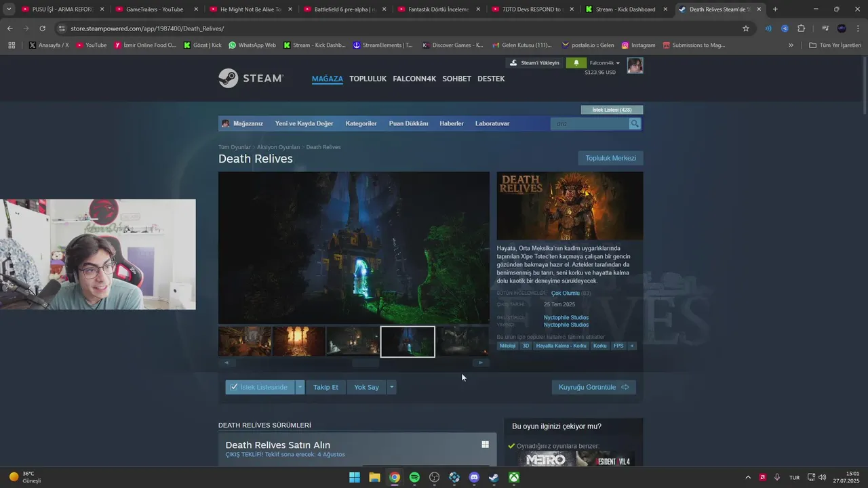Click the right arrow of the thumbnail strip
The height and width of the screenshot is (488, 868).
tap(481, 363)
